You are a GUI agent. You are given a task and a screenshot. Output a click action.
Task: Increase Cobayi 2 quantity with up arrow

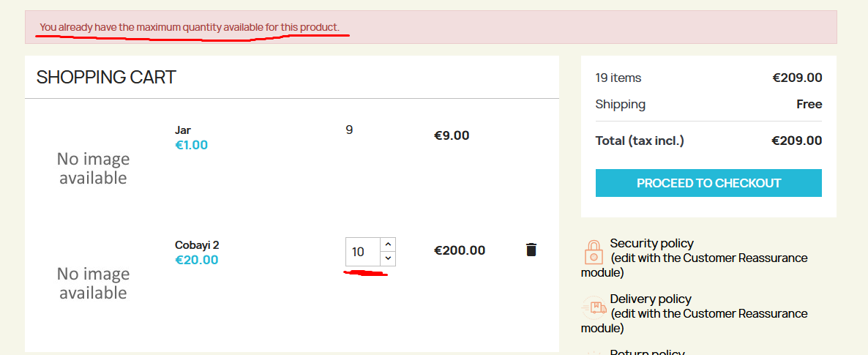click(388, 244)
